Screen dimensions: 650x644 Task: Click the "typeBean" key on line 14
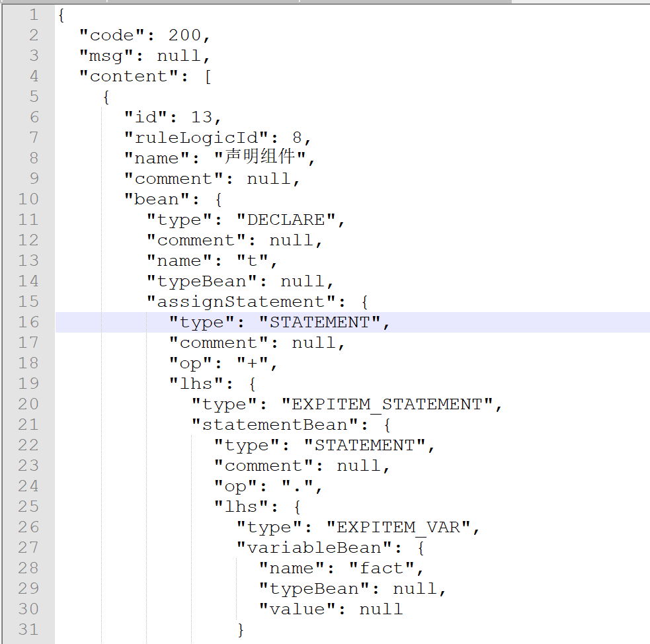[202, 281]
